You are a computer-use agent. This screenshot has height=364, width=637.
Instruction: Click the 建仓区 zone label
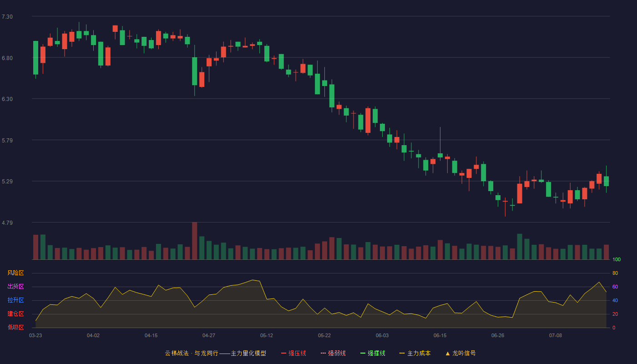tap(15, 314)
